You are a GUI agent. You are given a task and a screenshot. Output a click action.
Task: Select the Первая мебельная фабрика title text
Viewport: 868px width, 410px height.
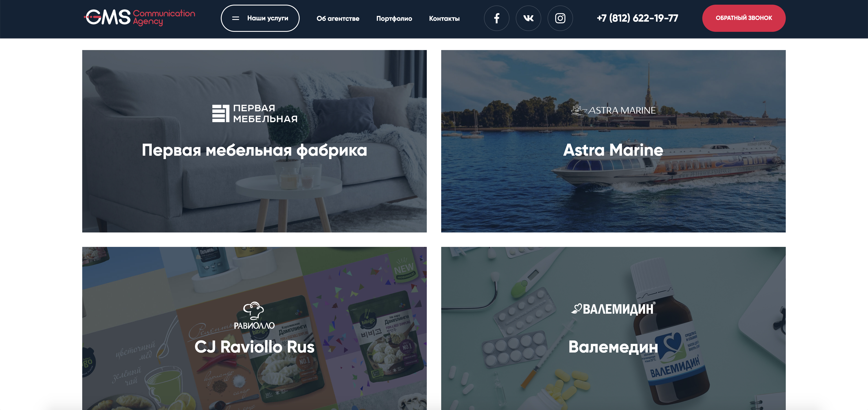pos(254,150)
